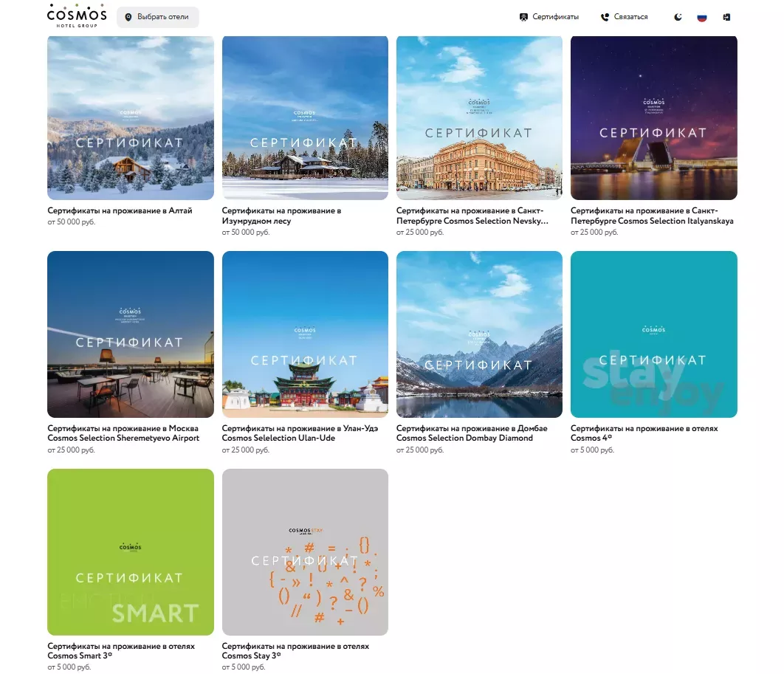This screenshot has width=784, height=674.
Task: Open the Sheremetyevo Airport certificate image
Action: (x=131, y=334)
